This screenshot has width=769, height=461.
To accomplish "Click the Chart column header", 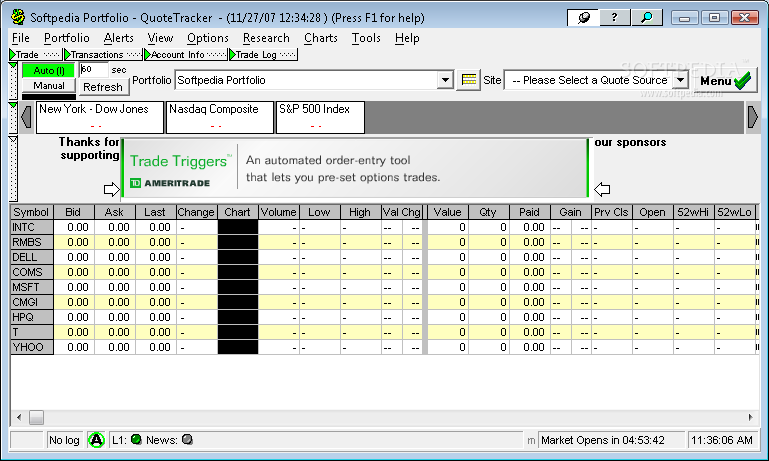I will [x=237, y=212].
